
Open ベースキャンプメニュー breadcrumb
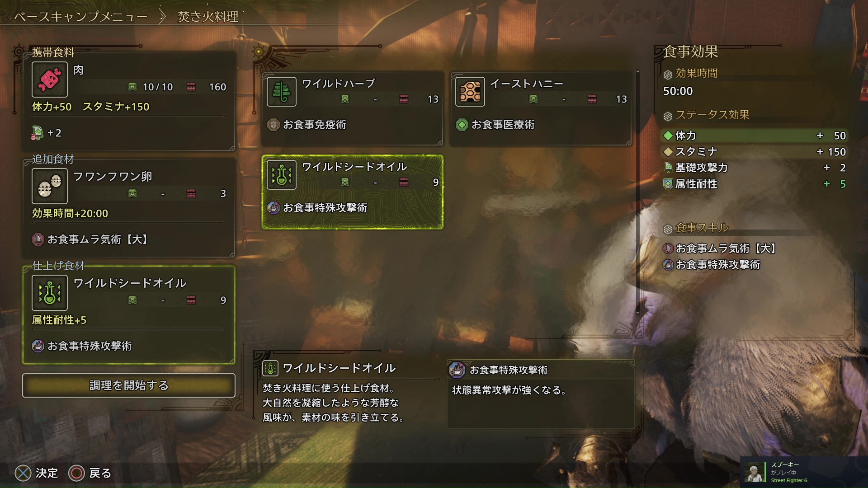(x=80, y=17)
